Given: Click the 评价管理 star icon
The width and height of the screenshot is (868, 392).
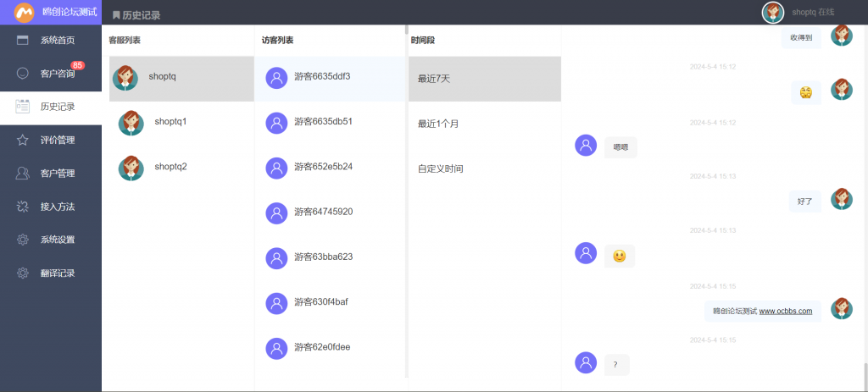Looking at the screenshot, I should pyautogui.click(x=23, y=140).
